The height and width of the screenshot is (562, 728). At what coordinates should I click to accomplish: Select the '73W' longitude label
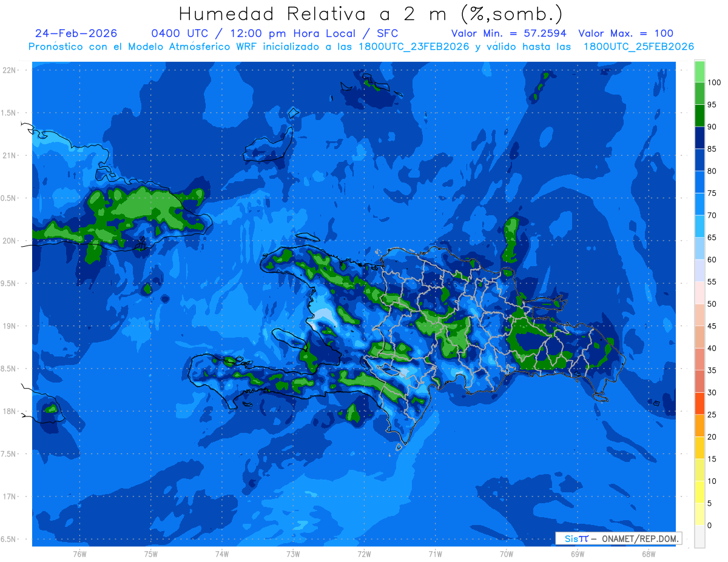[293, 554]
